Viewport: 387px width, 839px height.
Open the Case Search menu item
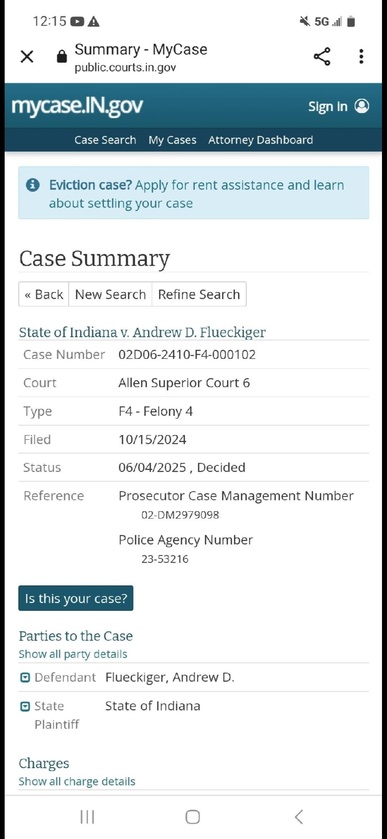click(105, 140)
